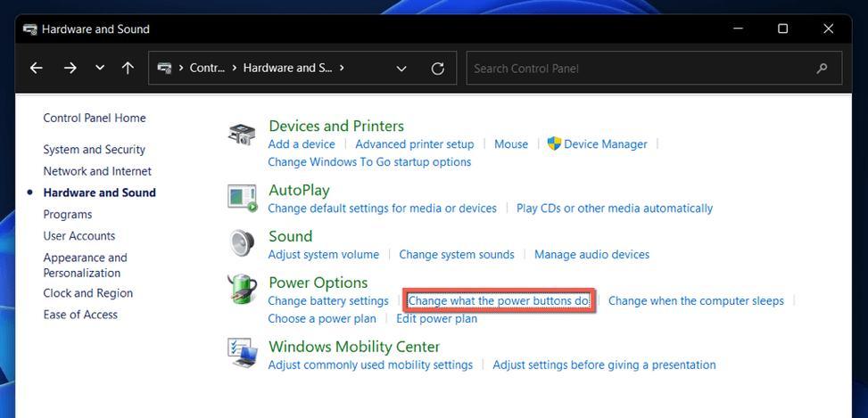
Task: Go up one level with up arrow
Action: [x=128, y=68]
